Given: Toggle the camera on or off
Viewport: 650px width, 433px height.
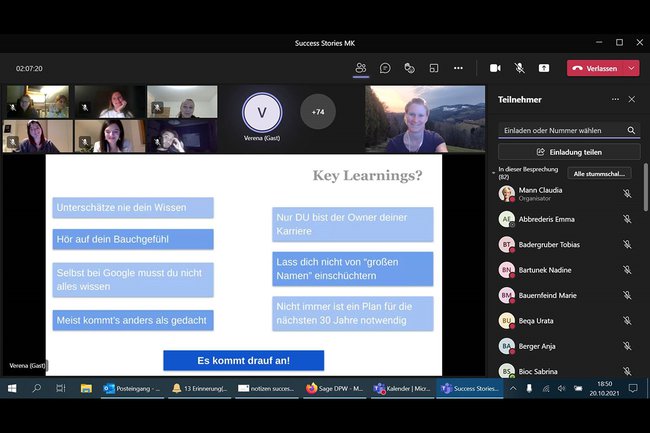Looking at the screenshot, I should (495, 68).
